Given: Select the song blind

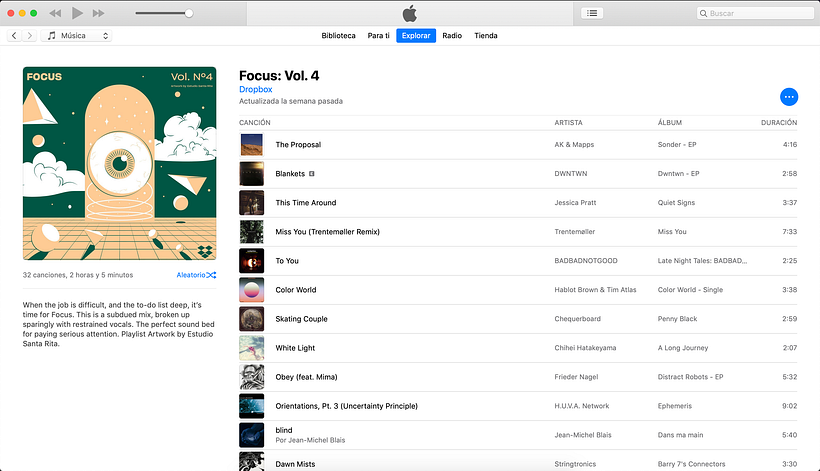Looking at the screenshot, I should coord(284,430).
